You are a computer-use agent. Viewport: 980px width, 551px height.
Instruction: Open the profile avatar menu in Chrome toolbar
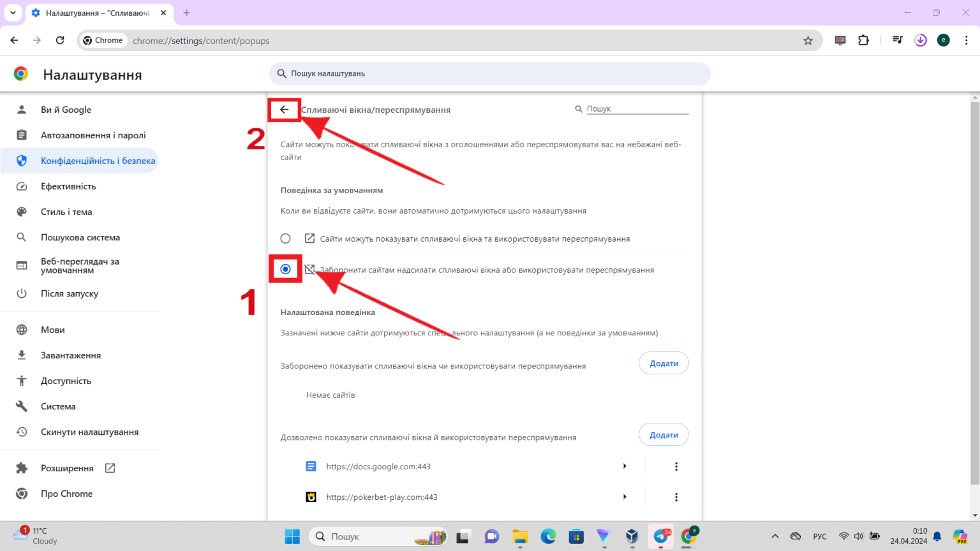tap(943, 40)
